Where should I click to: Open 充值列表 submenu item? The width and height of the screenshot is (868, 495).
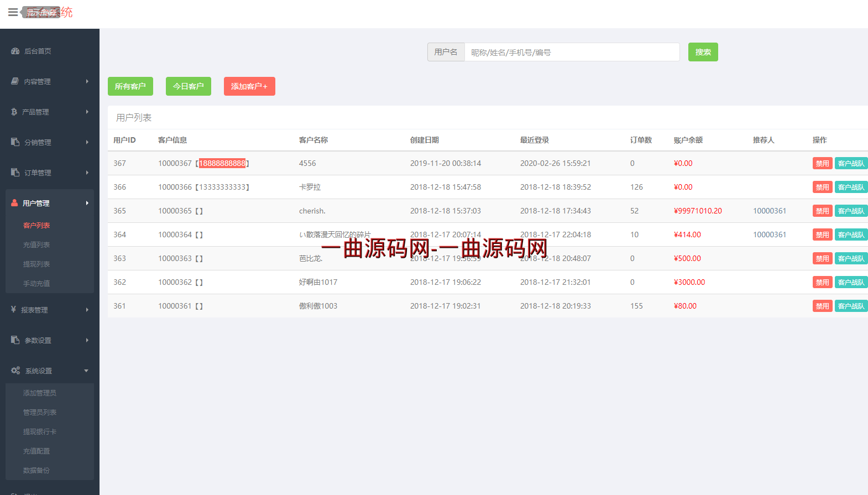tap(36, 244)
